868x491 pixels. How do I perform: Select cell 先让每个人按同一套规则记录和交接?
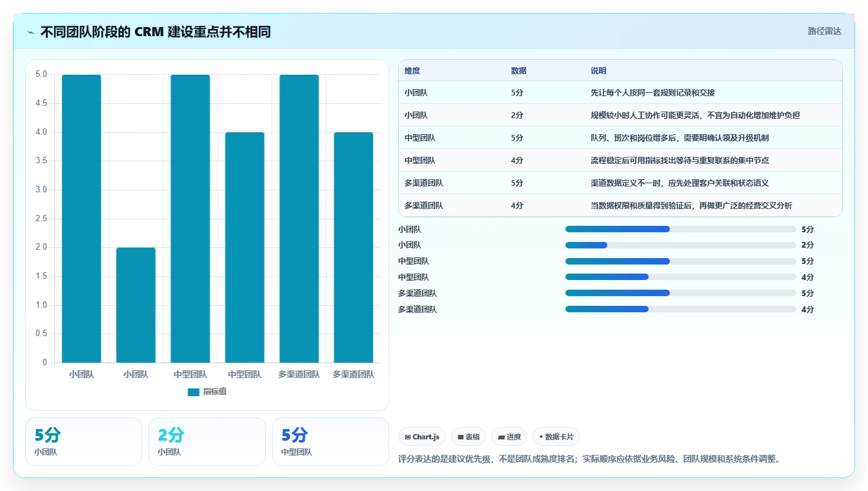pyautogui.click(x=652, y=93)
